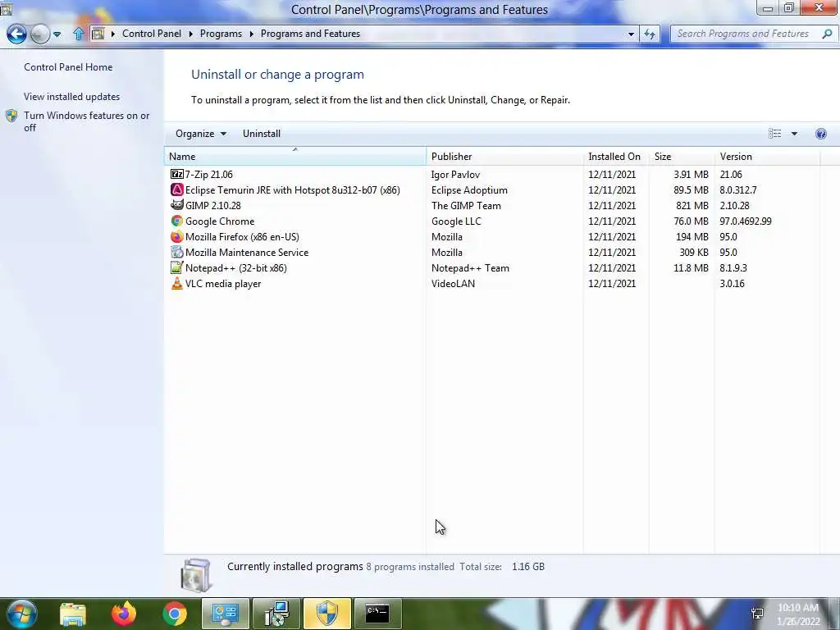Screen dimensions: 840x630
Task: Click the address bar Control Panel icon
Action: (98, 34)
